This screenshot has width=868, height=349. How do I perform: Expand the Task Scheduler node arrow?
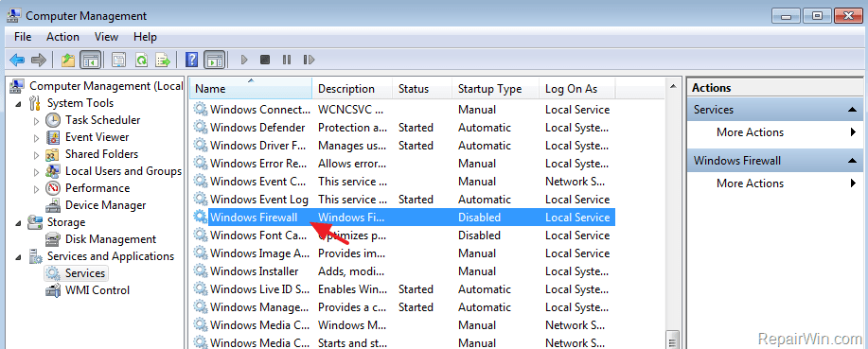pos(37,120)
